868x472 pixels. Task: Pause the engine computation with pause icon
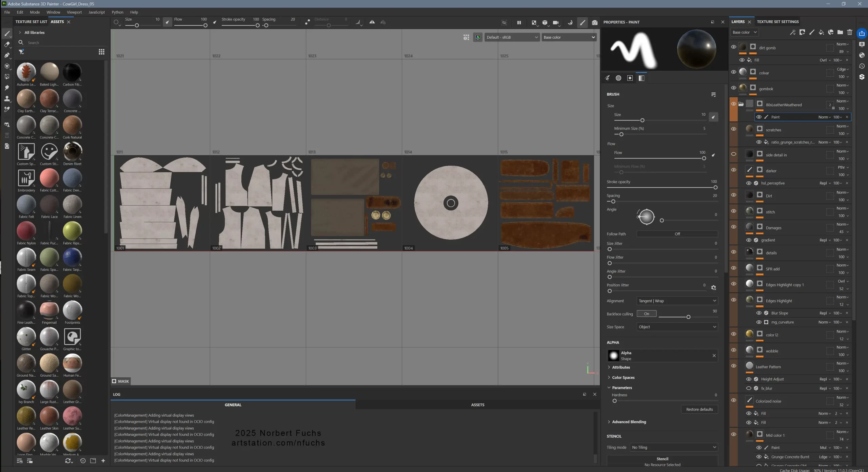pyautogui.click(x=519, y=22)
